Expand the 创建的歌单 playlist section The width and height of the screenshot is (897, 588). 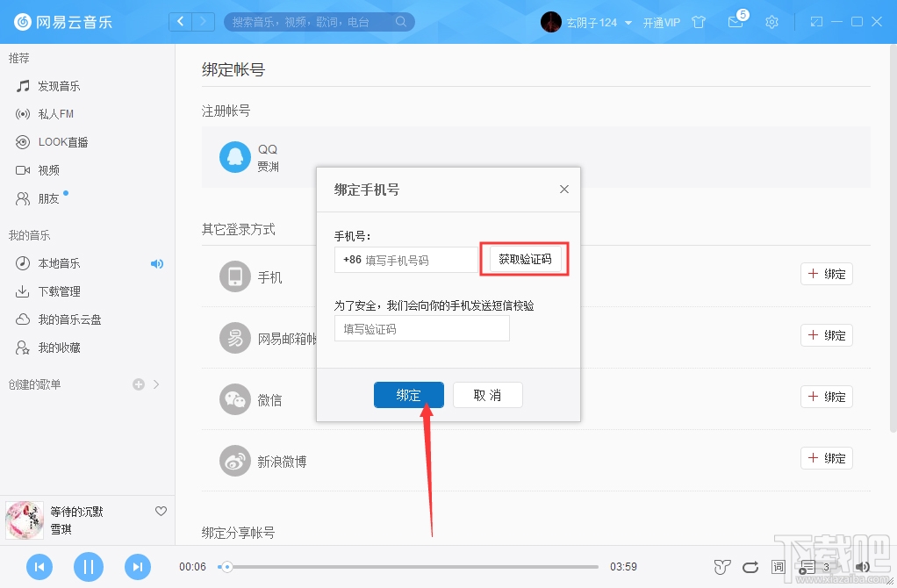[x=155, y=384]
